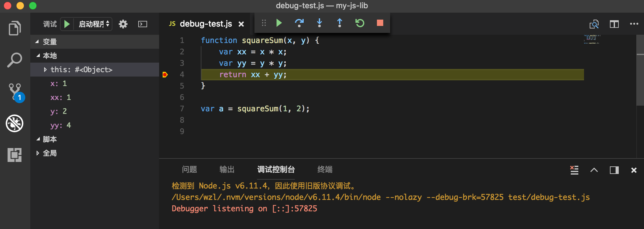The height and width of the screenshot is (229, 644).
Task: Toggle breakpoint on line 4
Action: pos(165,75)
